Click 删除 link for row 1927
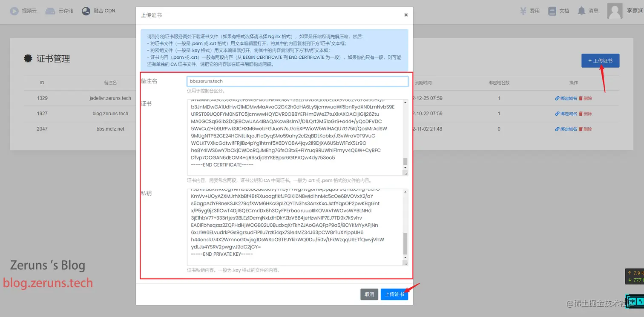This screenshot has width=644, height=317. (586, 114)
